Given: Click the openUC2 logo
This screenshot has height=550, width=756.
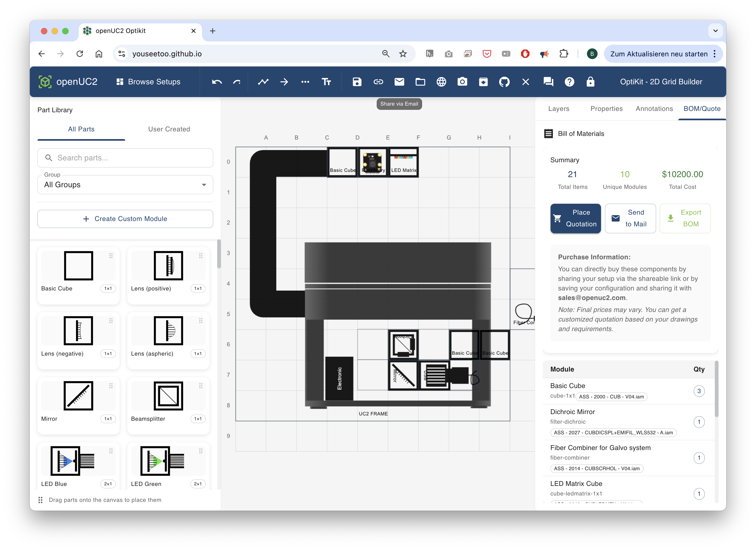Looking at the screenshot, I should (x=68, y=82).
